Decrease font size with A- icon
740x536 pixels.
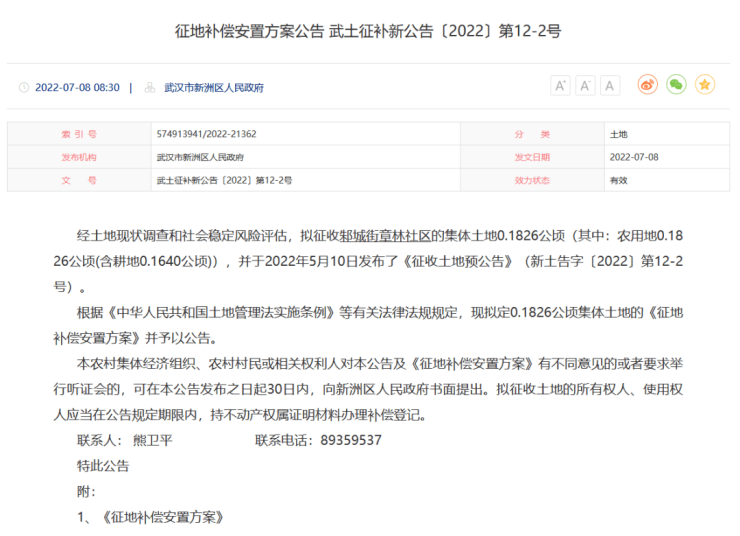click(585, 86)
